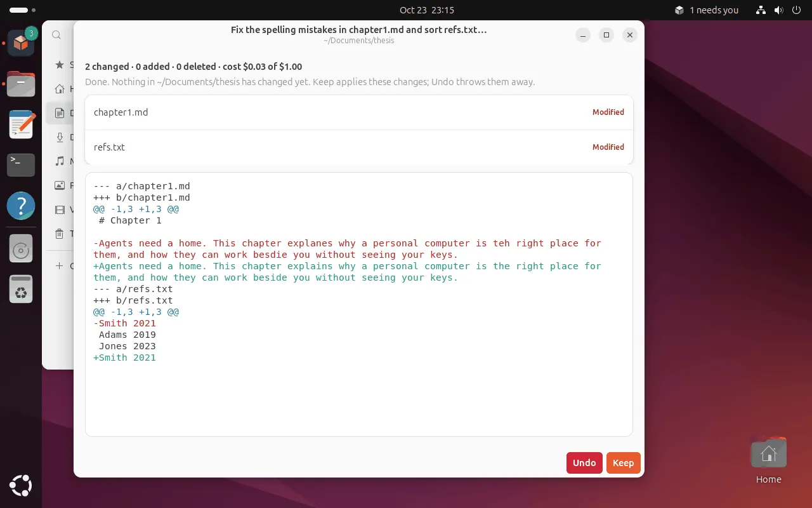Open the '1 needs you' top bar indicator
Screen dimensions: 812x508
tap(707, 10)
